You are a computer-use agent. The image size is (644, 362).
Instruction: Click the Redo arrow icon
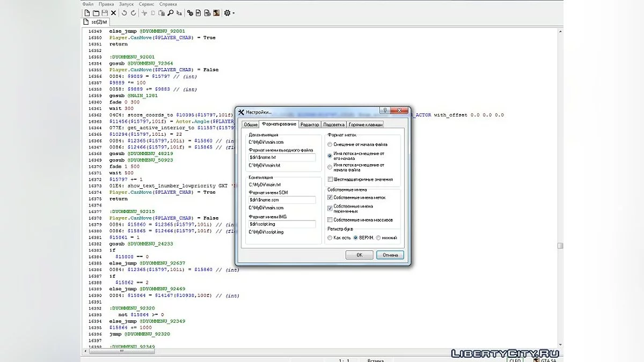pos(133,13)
